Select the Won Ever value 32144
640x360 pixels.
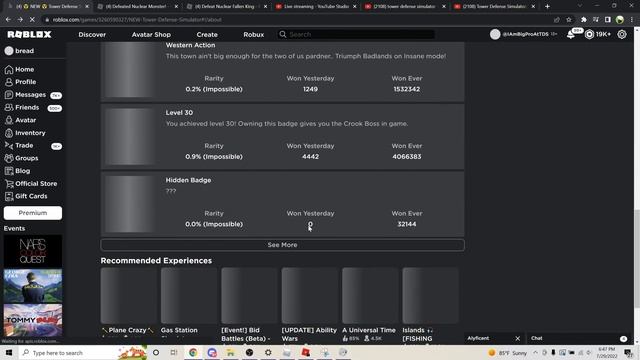coord(407,224)
